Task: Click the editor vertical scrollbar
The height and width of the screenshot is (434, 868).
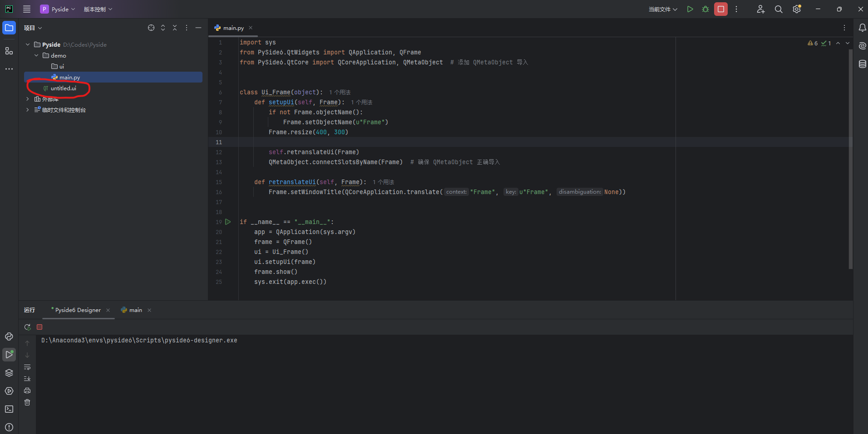Action: 851,159
